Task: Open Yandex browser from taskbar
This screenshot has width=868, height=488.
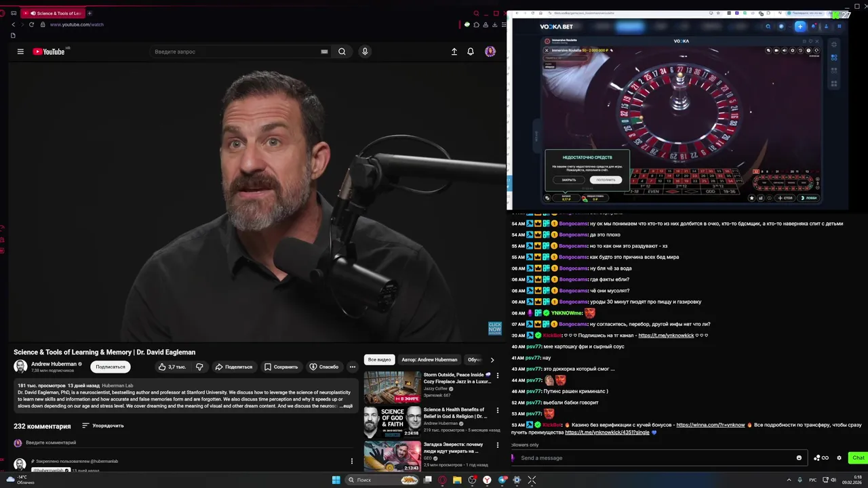Action: pos(487,480)
